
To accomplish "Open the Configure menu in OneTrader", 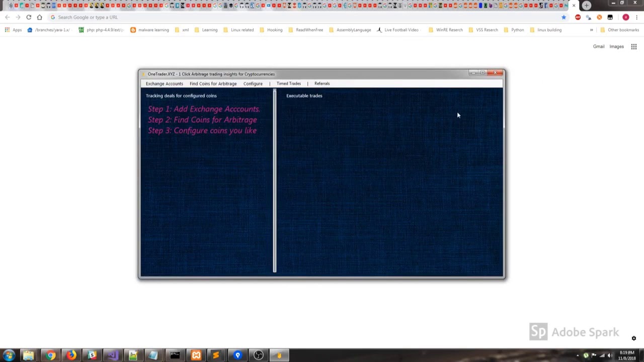I will click(253, 83).
